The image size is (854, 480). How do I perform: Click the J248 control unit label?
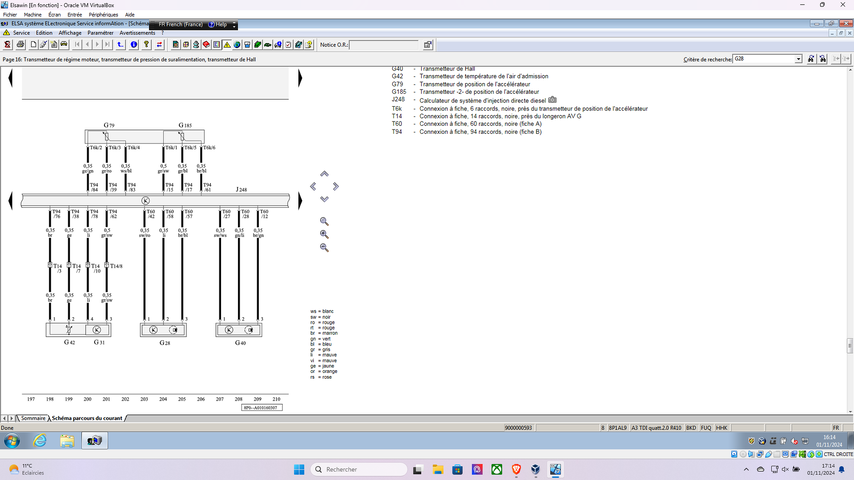(241, 190)
